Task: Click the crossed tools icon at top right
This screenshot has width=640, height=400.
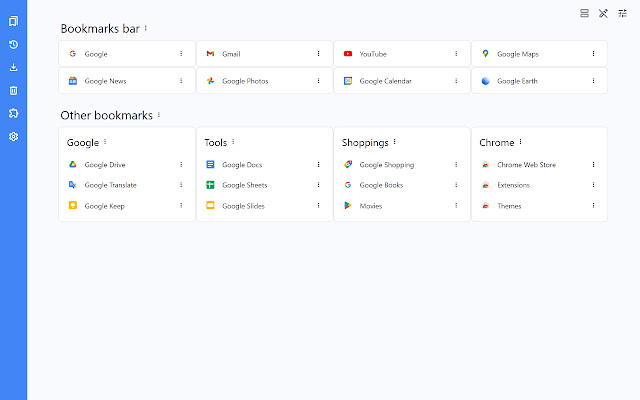Action: click(603, 13)
